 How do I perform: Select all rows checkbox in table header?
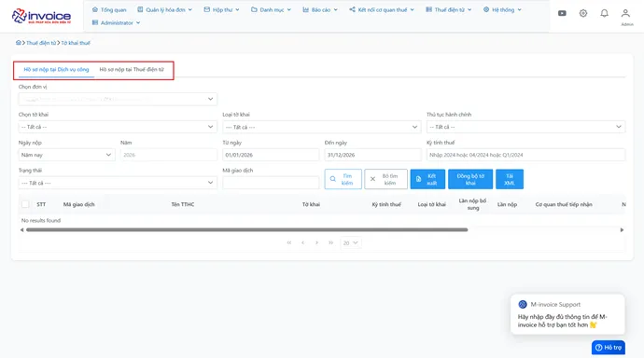point(25,204)
